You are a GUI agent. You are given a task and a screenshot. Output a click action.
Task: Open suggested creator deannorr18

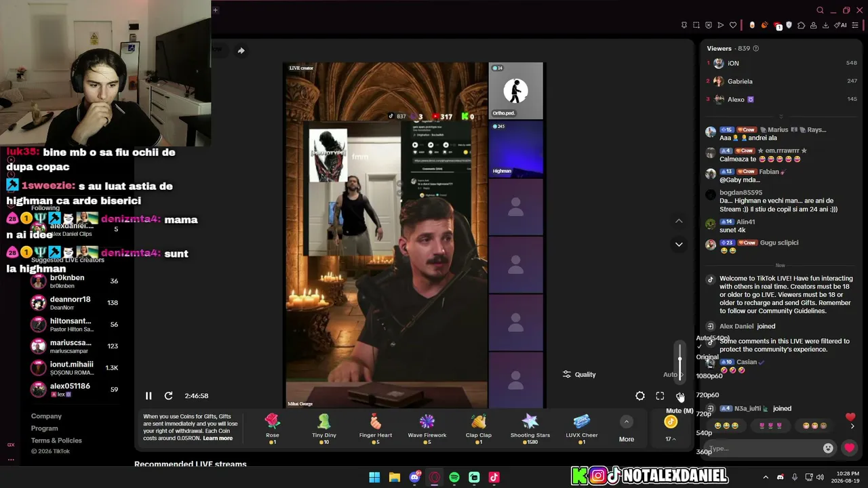75,303
